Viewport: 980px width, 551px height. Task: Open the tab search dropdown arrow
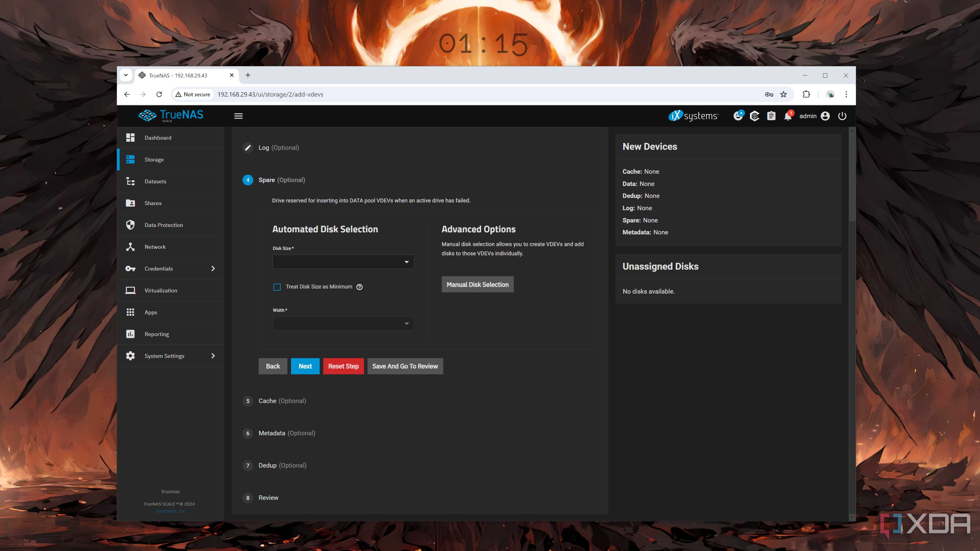pyautogui.click(x=126, y=75)
